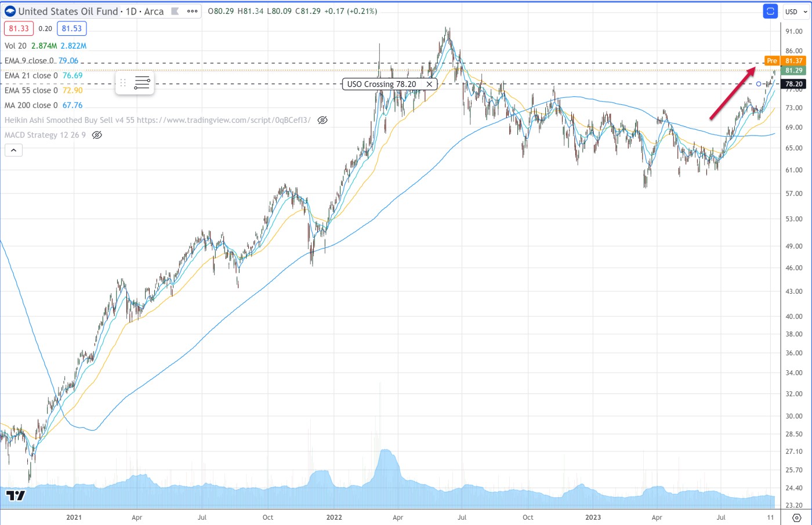Screen dimensions: 812x525
Task: Click the 23.20 label on the price scale
Action: coord(794,505)
